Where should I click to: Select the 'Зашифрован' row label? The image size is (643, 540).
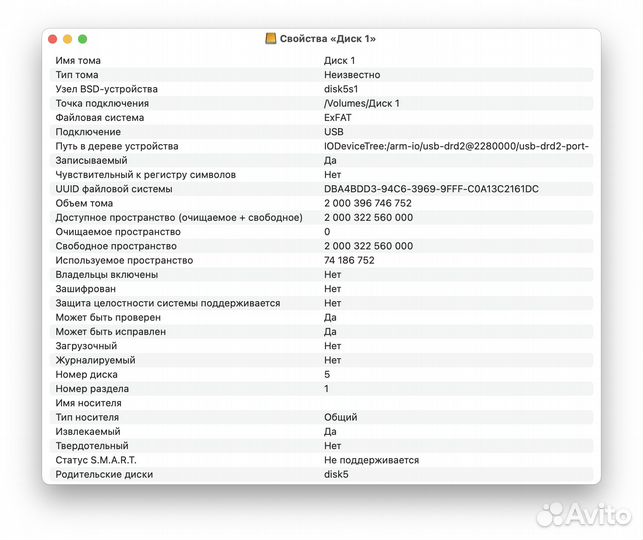pos(86,289)
